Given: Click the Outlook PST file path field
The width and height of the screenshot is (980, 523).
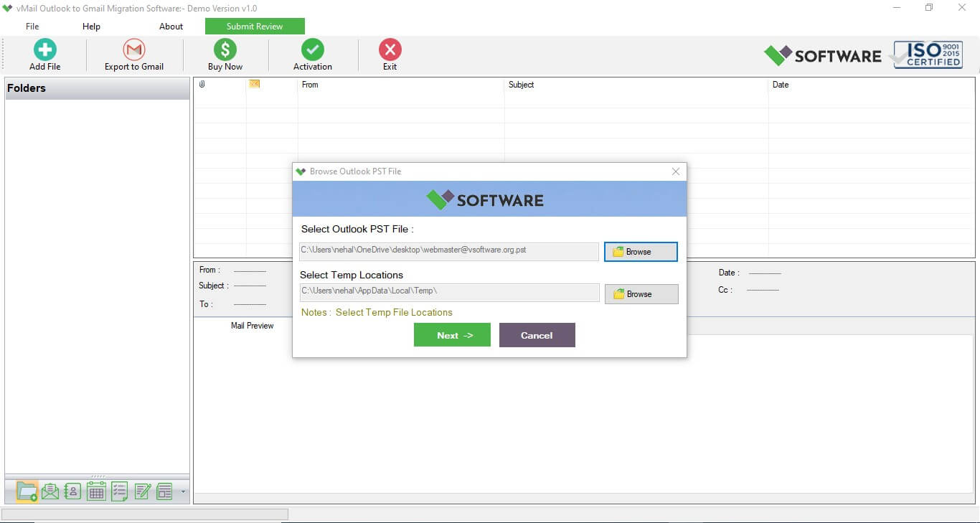Looking at the screenshot, I should pos(449,251).
